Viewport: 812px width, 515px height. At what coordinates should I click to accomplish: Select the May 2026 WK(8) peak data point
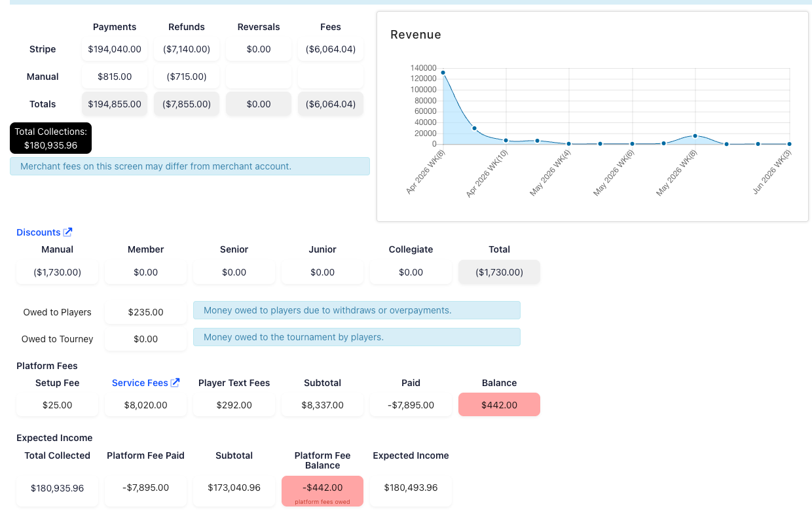[x=695, y=135]
